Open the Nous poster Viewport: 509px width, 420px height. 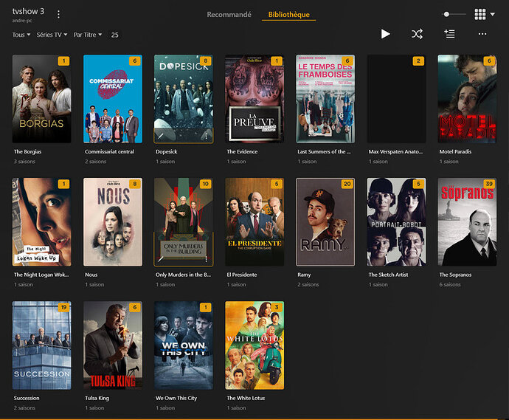pos(113,222)
